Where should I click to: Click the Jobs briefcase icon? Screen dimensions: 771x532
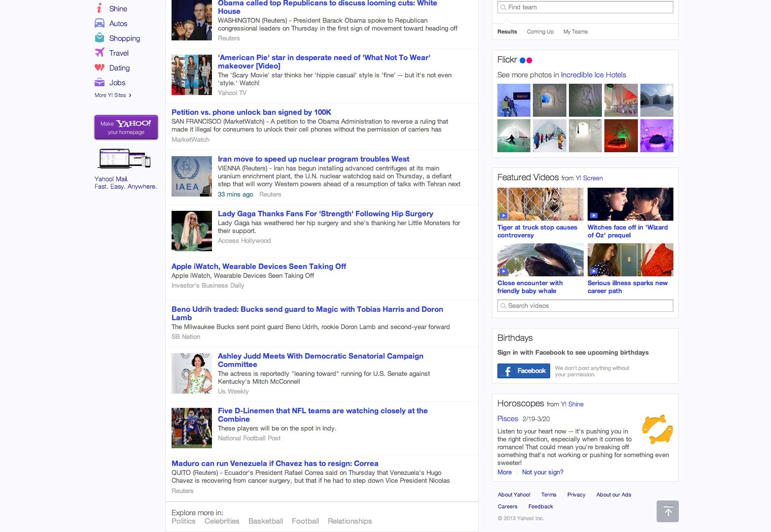coord(99,82)
